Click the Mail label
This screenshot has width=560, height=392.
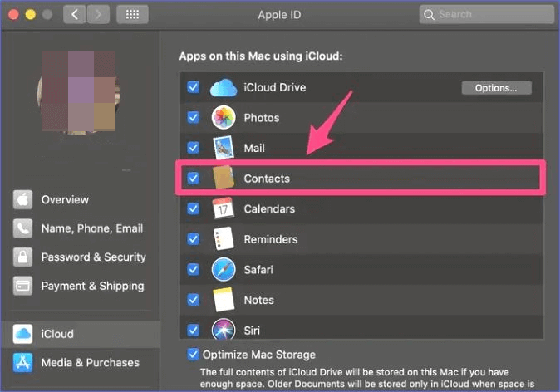click(254, 148)
